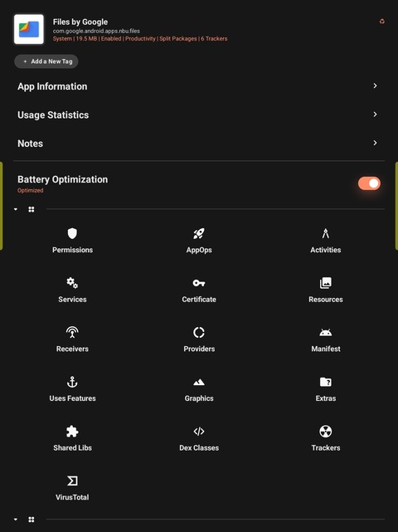Click the orange recycle icon at top right
This screenshot has width=398, height=532.
pos(382,22)
